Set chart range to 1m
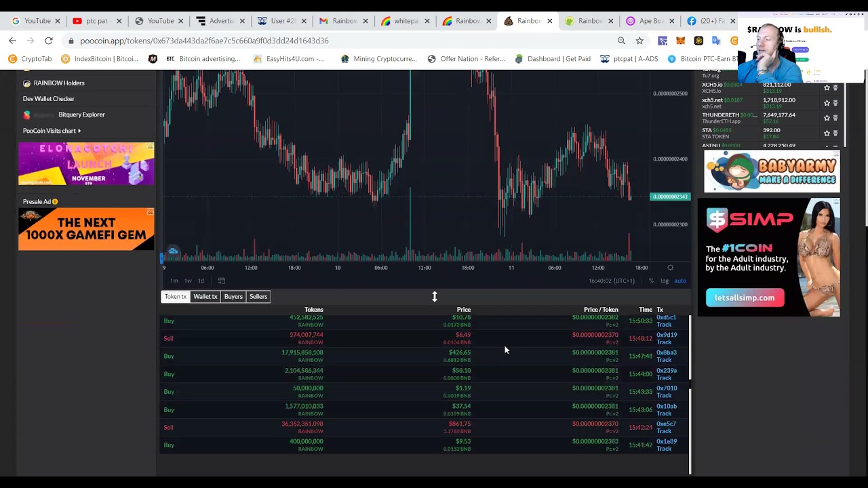This screenshot has height=488, width=868. [x=174, y=281]
